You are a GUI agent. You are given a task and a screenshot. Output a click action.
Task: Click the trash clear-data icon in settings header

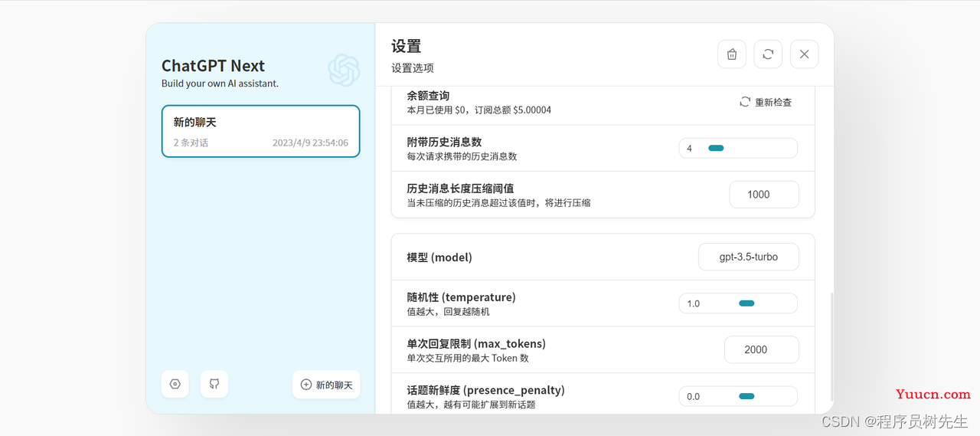coord(731,54)
